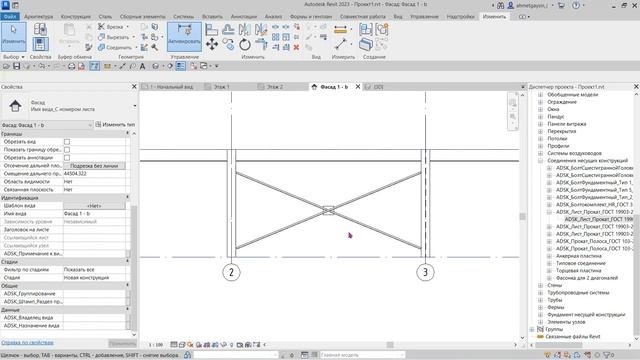The height and width of the screenshot is (360, 640).
Task: Close the Фасад 1 - b view tab
Action: coord(358,87)
